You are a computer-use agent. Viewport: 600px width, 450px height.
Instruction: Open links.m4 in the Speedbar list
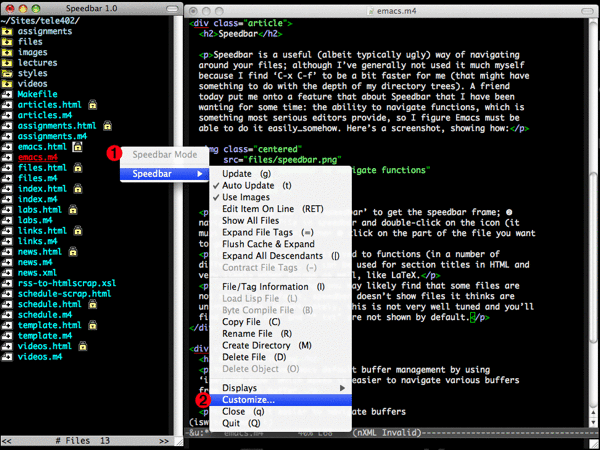pyautogui.click(x=37, y=241)
